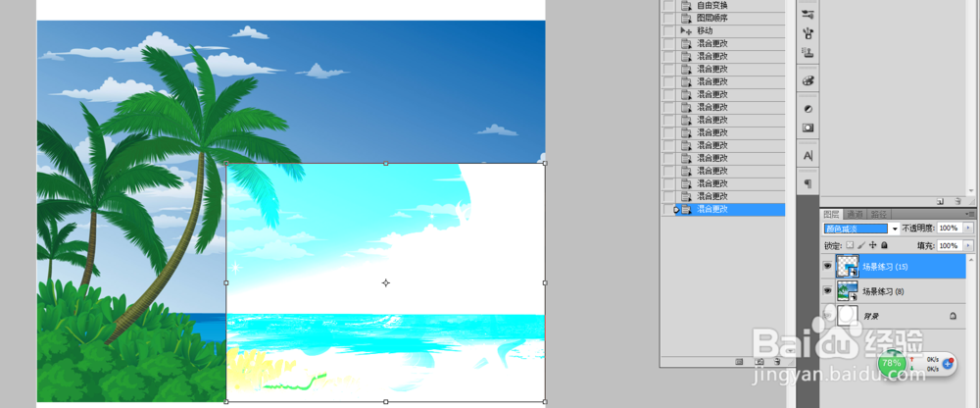Viewport: 980px width, 408px height.
Task: Click the green 78% memory ball
Action: tap(892, 364)
